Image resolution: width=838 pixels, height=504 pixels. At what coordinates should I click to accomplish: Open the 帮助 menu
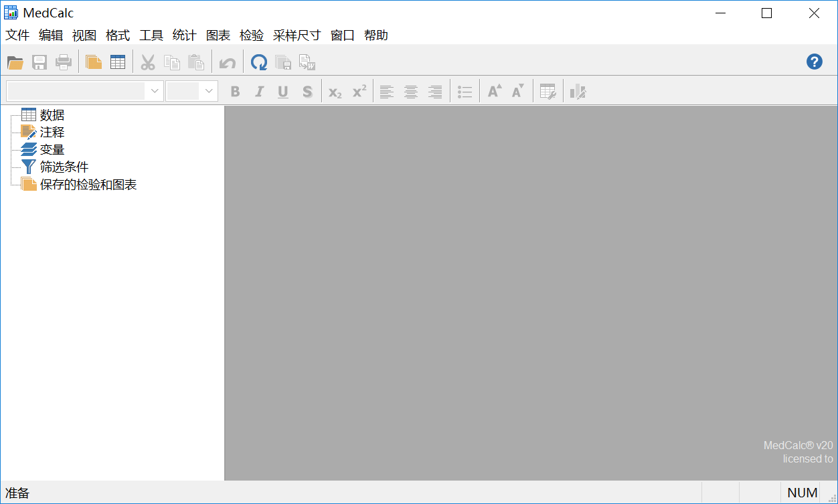[376, 35]
